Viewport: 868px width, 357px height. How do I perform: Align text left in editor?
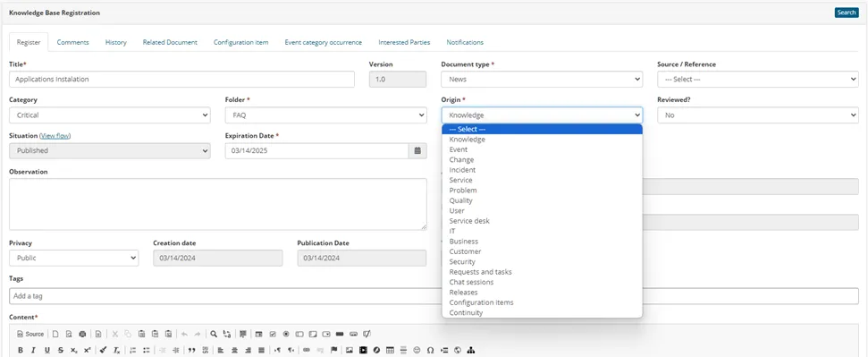220,350
